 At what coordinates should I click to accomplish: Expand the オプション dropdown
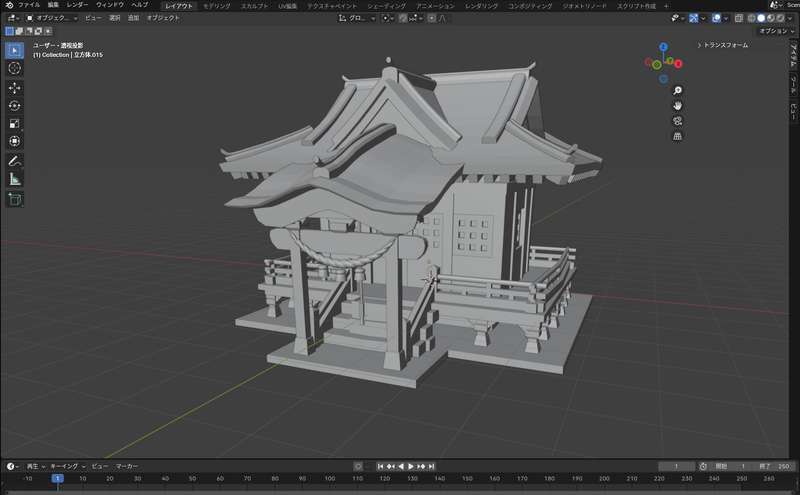click(x=776, y=31)
